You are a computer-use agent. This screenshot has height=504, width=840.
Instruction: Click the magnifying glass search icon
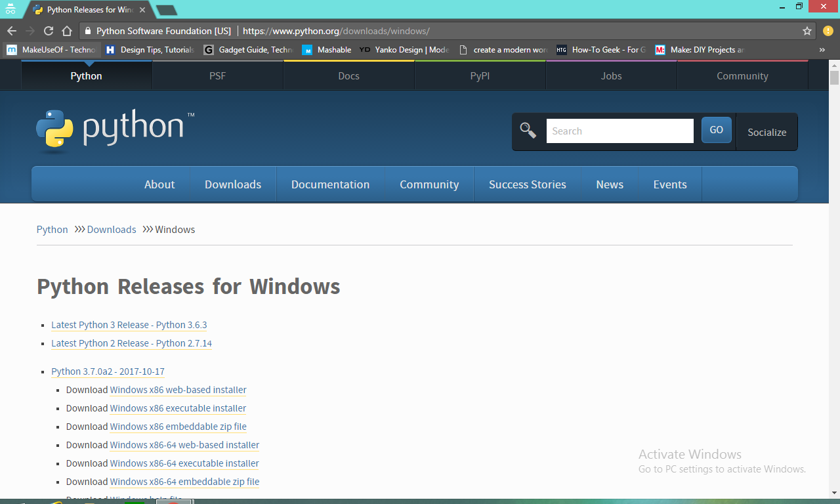click(x=528, y=130)
